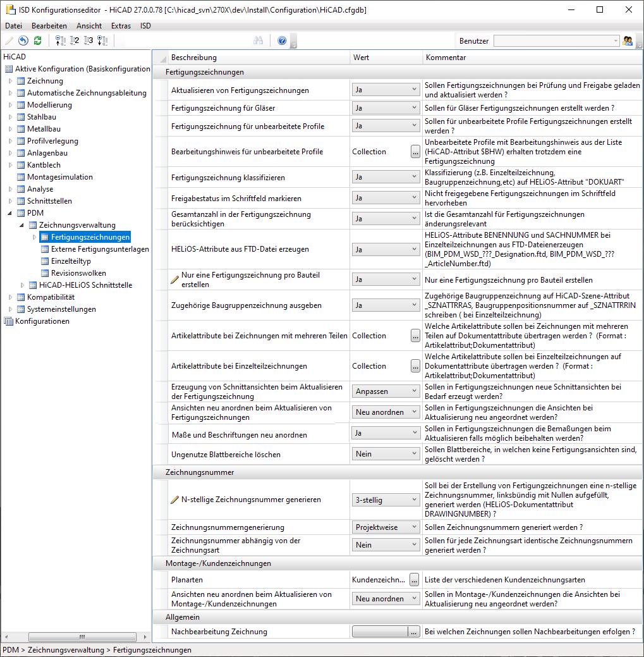Image resolution: width=644 pixels, height=657 pixels.
Task: Open collection editor for Bearbeitungshinweis für unbearbeitete Profile
Action: click(x=415, y=152)
